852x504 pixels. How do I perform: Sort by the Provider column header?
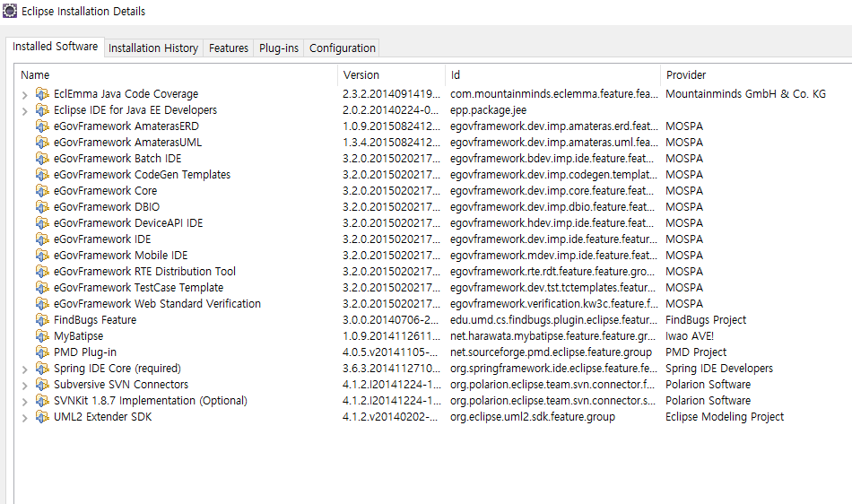tap(756, 75)
